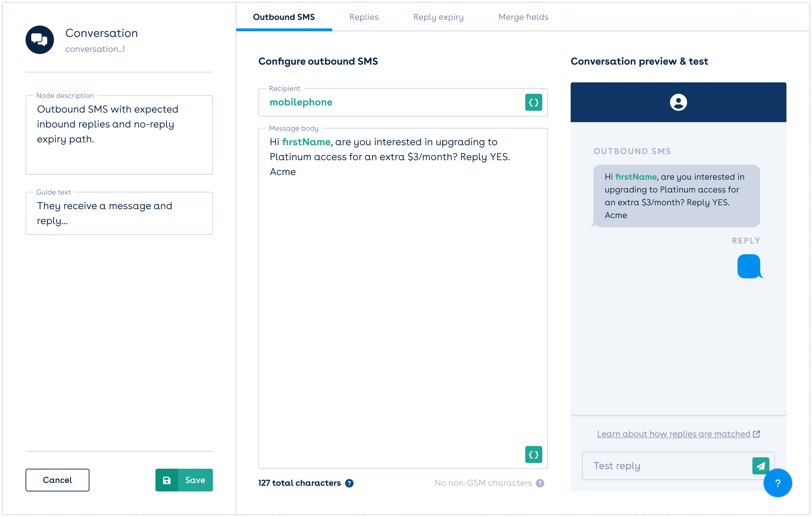Screen dimensions: 812x517
Task: Switch to the Replies tab
Action: click(364, 17)
